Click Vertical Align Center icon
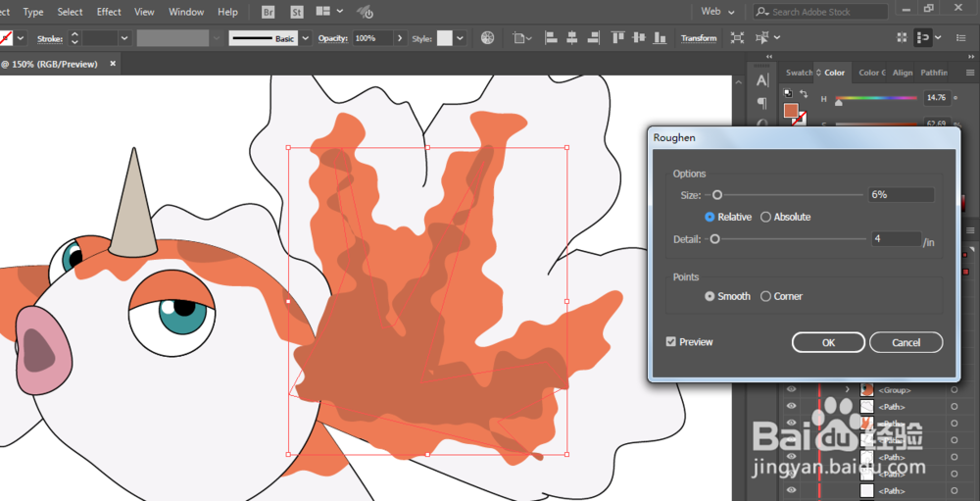 pos(639,38)
